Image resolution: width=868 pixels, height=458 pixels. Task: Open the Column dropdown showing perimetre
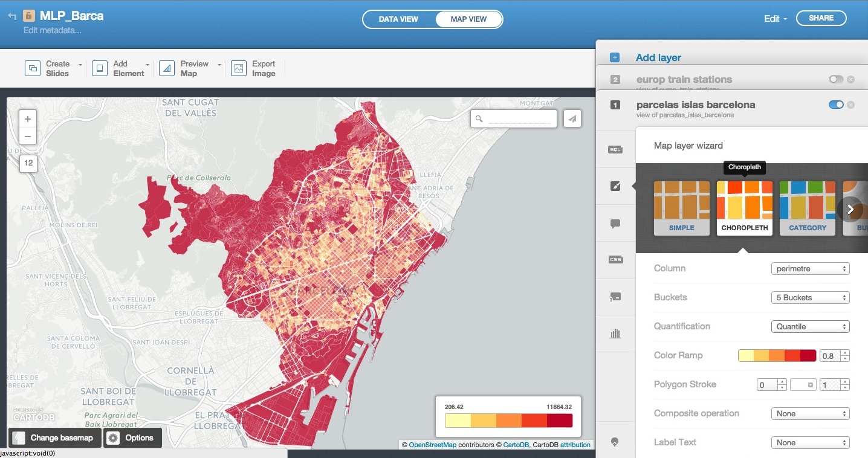pos(810,268)
